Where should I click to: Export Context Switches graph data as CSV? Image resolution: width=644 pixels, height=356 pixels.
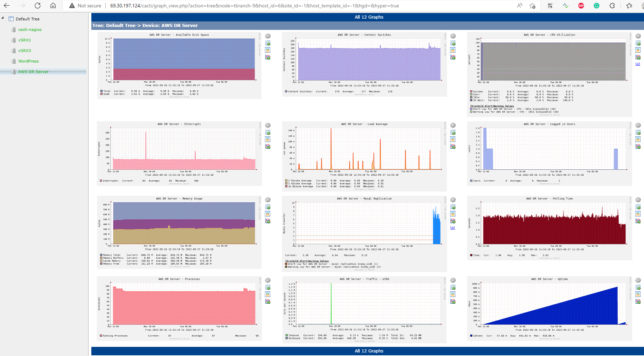(453, 43)
